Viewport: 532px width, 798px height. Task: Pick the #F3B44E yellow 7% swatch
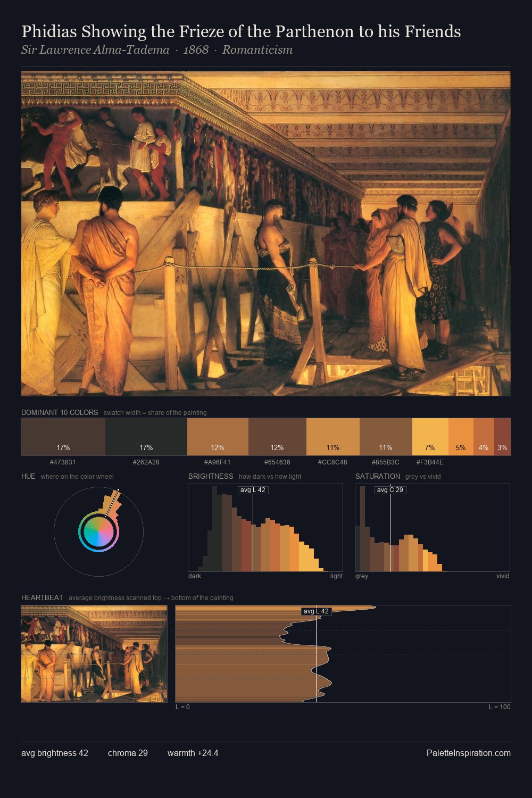click(x=430, y=437)
